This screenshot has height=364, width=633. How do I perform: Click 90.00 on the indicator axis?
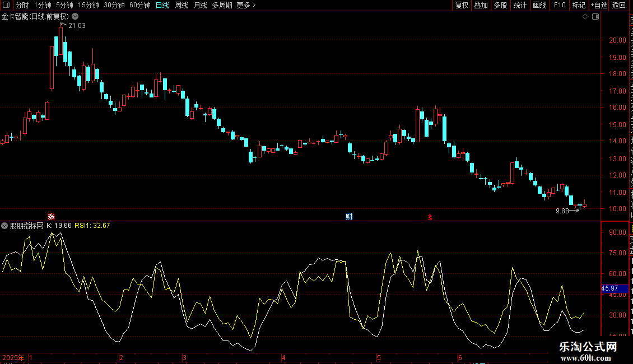pos(618,232)
